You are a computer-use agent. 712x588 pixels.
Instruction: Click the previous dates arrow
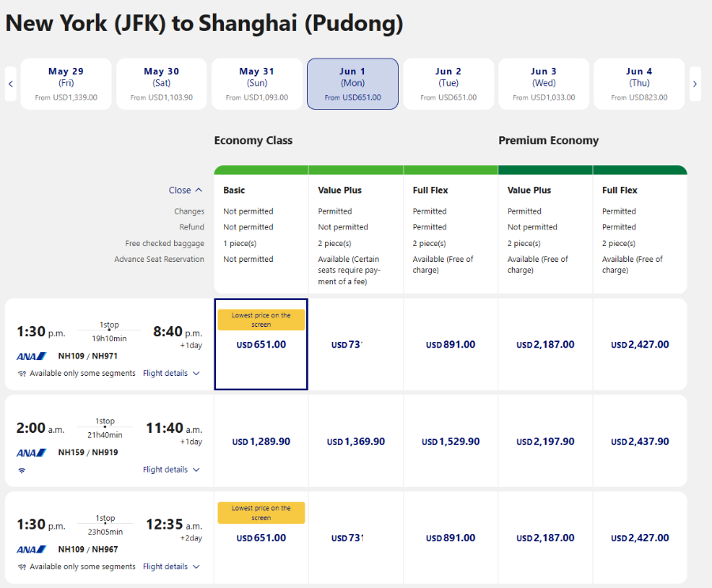pos(10,83)
